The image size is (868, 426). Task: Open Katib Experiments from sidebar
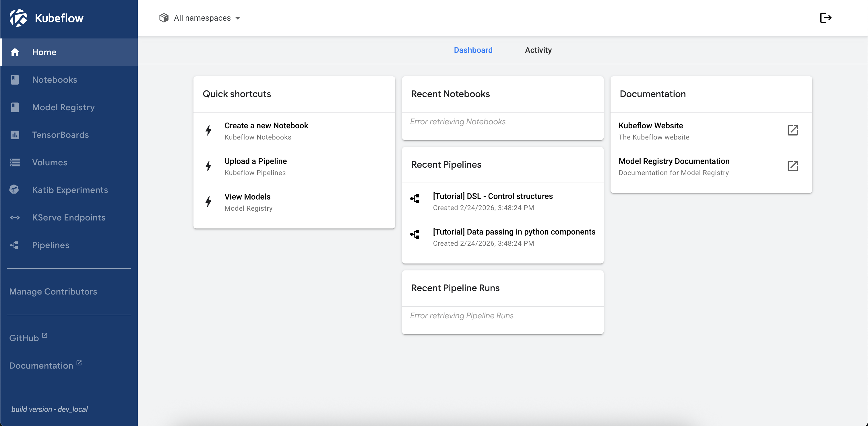click(x=69, y=190)
